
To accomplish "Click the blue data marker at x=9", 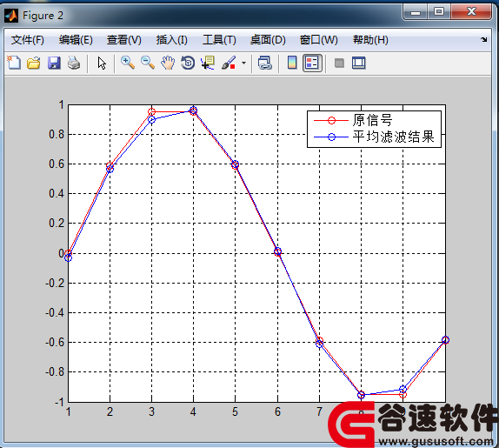I will point(403,389).
